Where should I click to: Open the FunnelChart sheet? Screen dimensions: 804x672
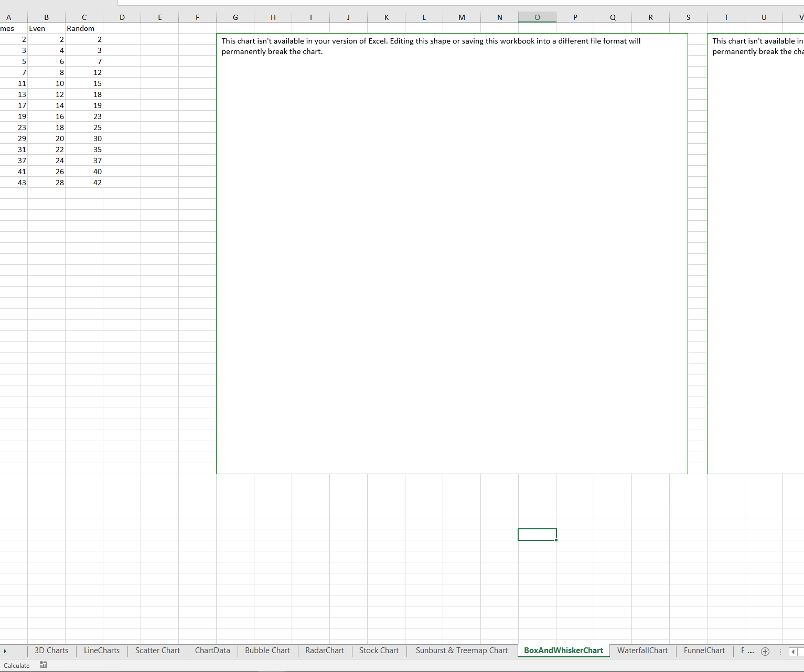[704, 650]
